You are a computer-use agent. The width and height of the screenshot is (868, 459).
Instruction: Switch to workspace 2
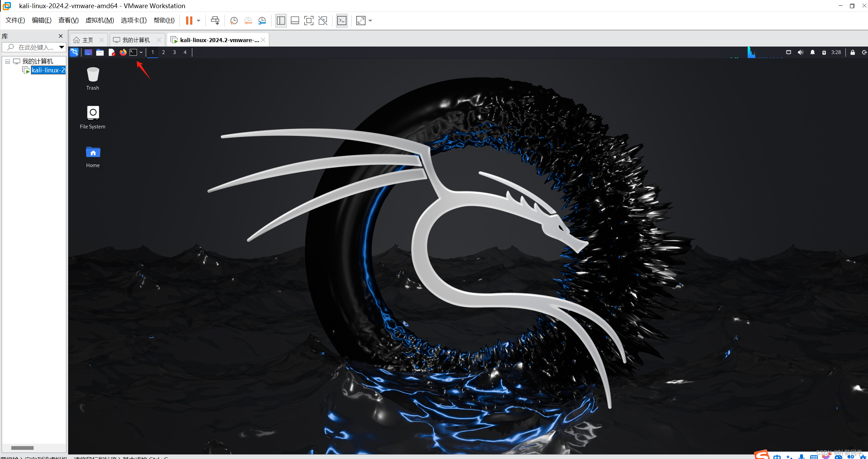(x=164, y=52)
